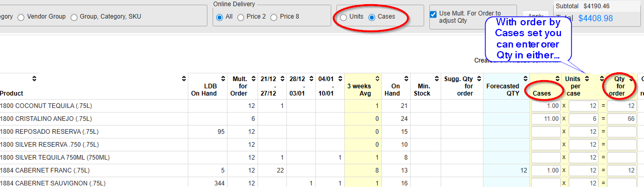Edit Cases field for 1800 Coconut Tequila
The image size is (644, 187).
[546, 106]
